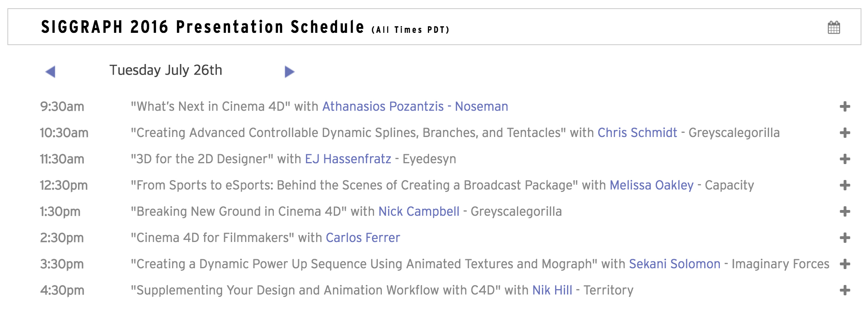Click the "What's Next in Cinema 4D" title
This screenshot has width=868, height=331.
(211, 107)
